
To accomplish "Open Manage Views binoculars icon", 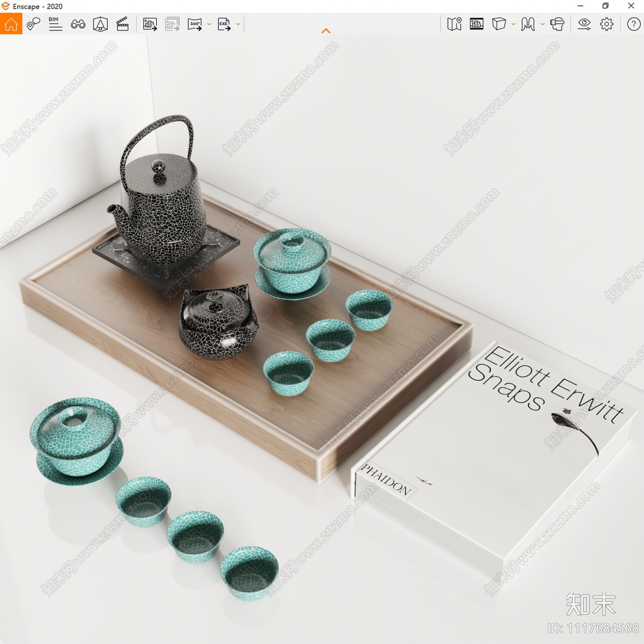I will (x=78, y=25).
